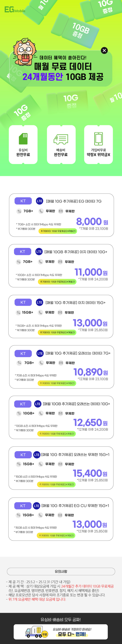The image size is (122, 644).
Task: Open the 오래쓰는 데이터 10G+ plan
Action: pyautogui.click(x=61, y=417)
